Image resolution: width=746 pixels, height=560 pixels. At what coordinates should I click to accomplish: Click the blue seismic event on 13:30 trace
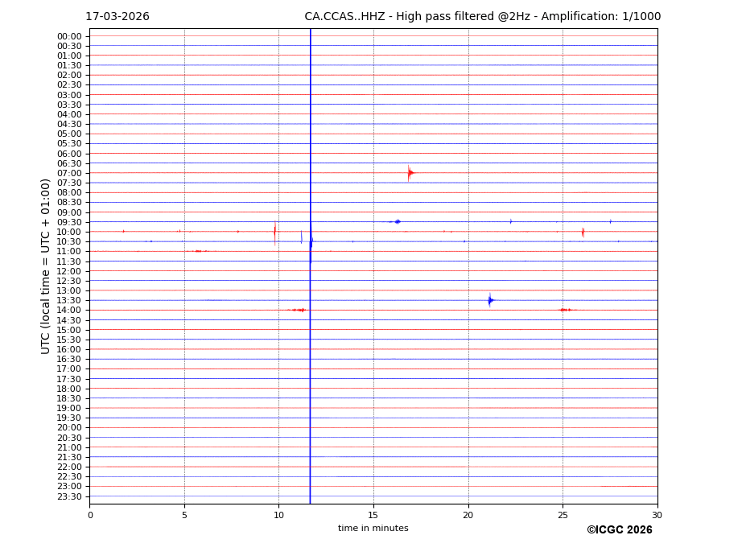pos(490,300)
